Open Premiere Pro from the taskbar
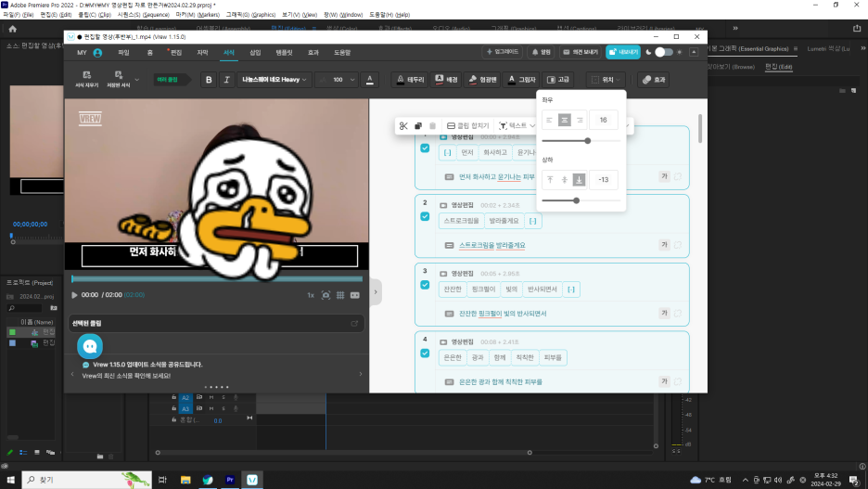This screenshot has width=868, height=489. click(230, 480)
